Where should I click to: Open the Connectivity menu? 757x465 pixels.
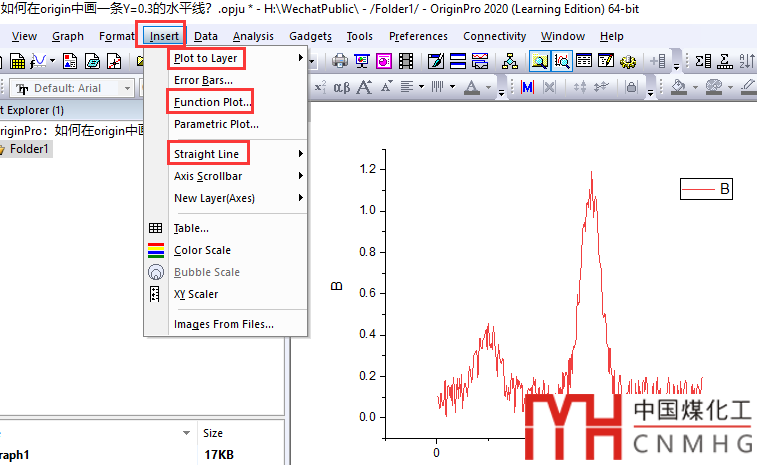pyautogui.click(x=494, y=36)
